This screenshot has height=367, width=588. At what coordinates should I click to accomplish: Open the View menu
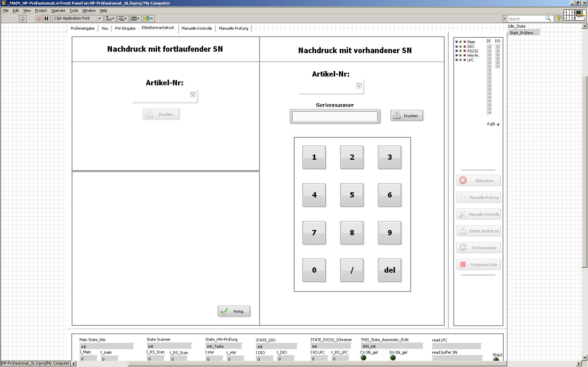pos(27,10)
